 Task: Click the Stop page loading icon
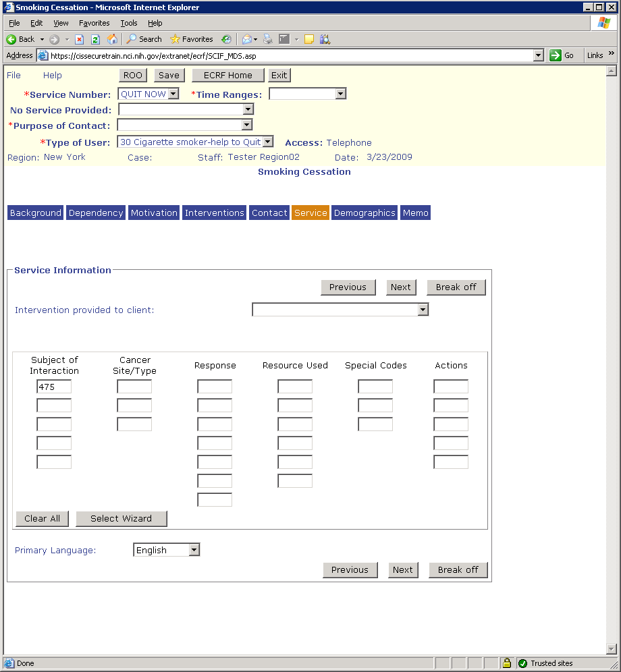[80, 39]
